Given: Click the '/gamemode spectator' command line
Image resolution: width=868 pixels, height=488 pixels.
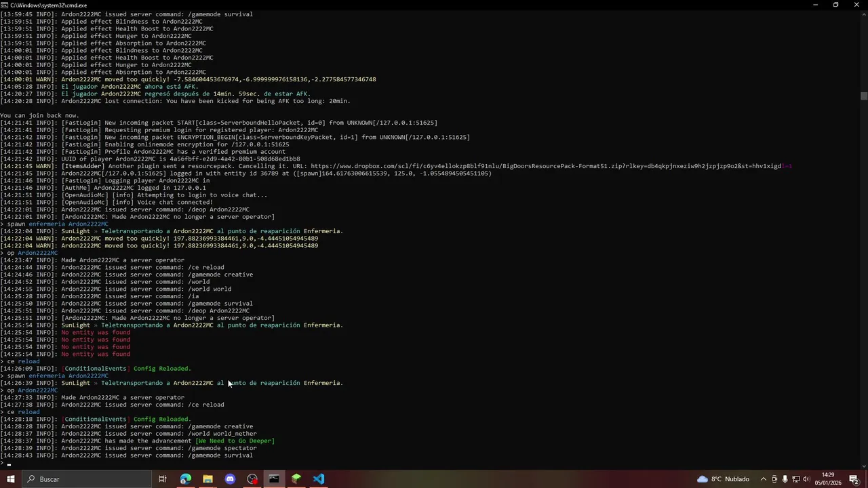Looking at the screenshot, I should pyautogui.click(x=128, y=448).
